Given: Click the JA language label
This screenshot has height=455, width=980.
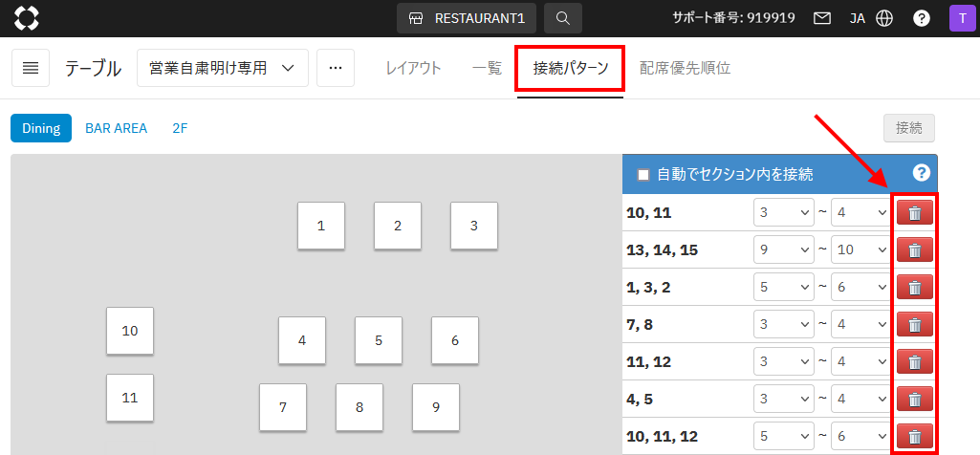Looking at the screenshot, I should click(858, 18).
